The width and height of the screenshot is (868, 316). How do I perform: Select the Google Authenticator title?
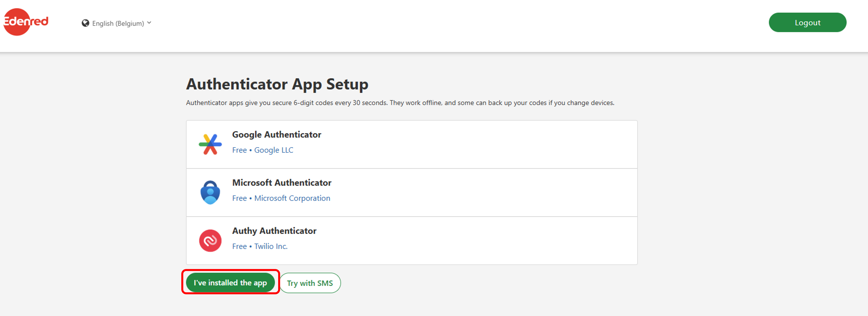click(277, 135)
